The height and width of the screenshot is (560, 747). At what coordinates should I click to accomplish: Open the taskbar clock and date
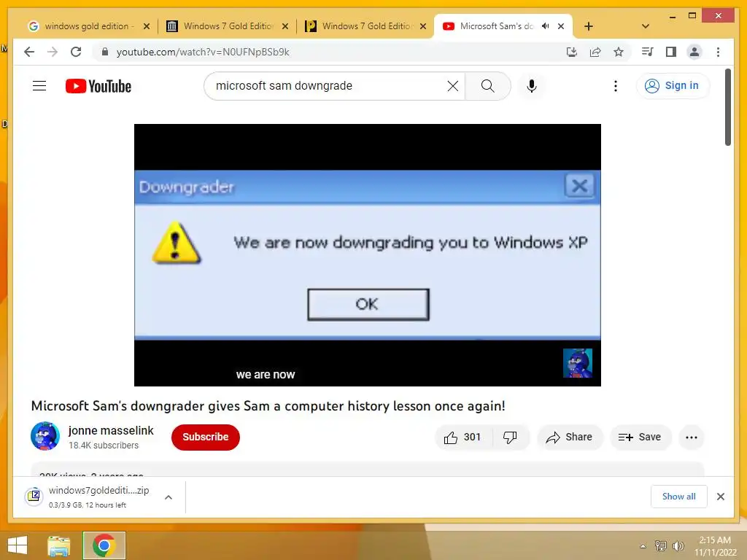[x=715, y=546]
